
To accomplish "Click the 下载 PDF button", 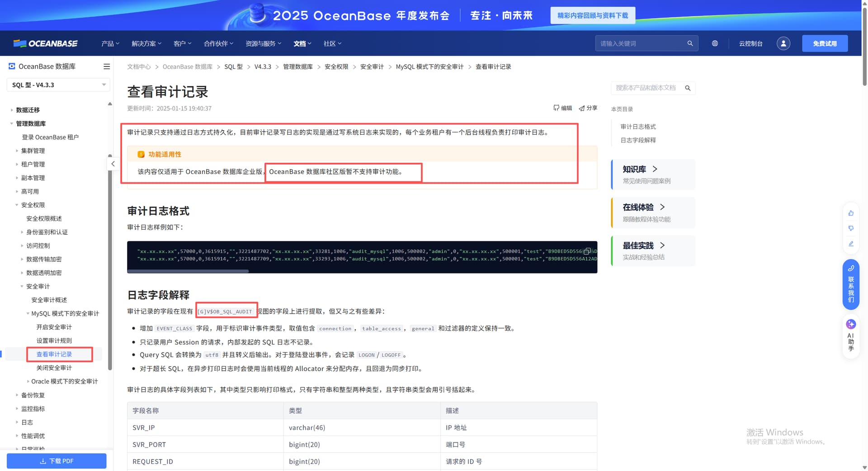I will (x=57, y=461).
